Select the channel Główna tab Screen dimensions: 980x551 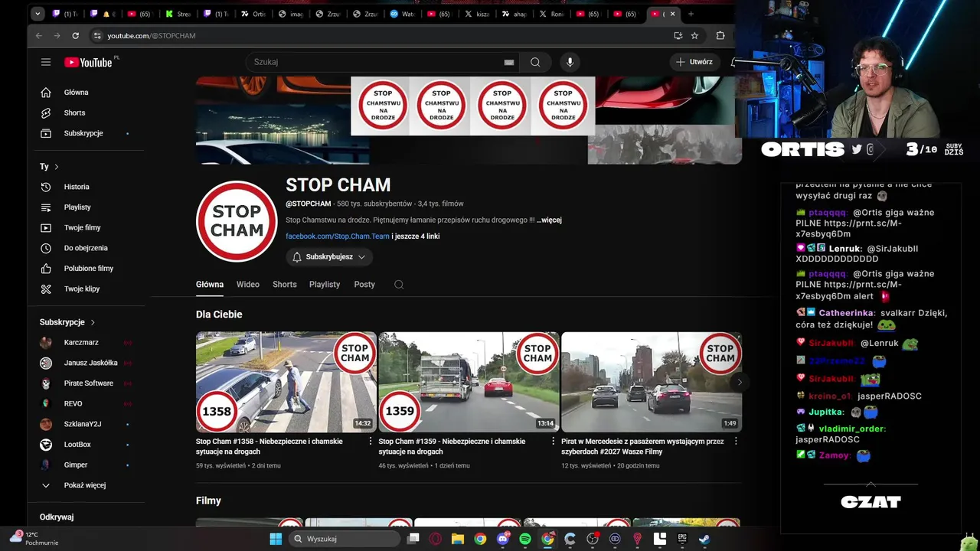pos(210,285)
